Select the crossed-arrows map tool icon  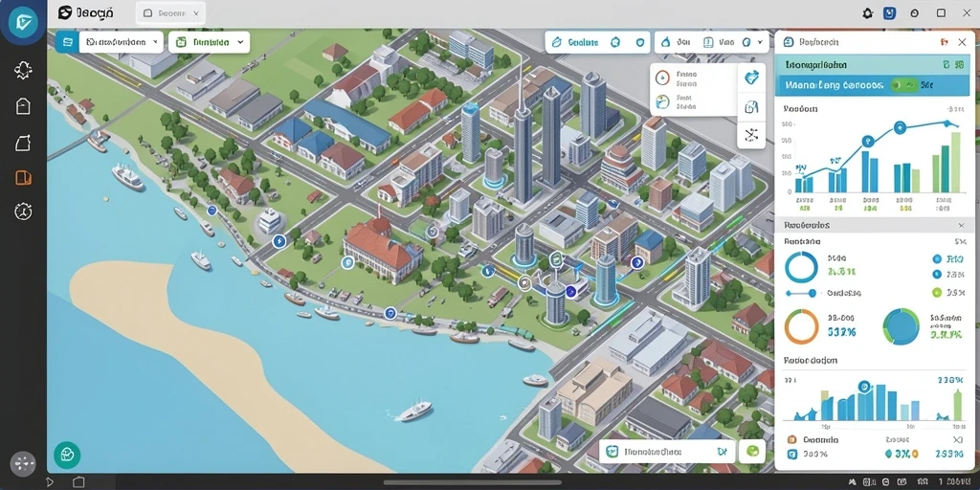point(752,133)
